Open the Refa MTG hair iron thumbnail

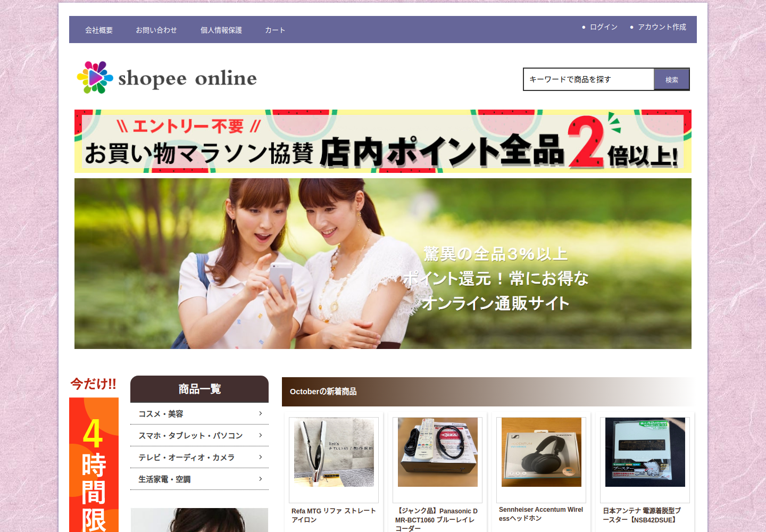click(x=334, y=452)
